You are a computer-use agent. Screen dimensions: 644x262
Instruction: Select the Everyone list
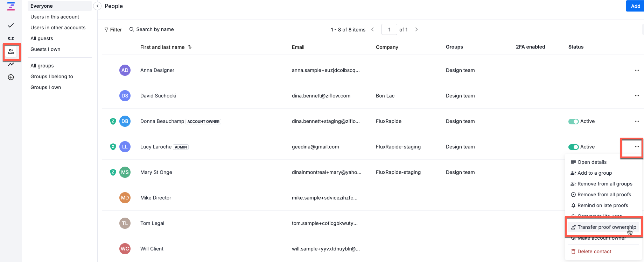click(59, 6)
